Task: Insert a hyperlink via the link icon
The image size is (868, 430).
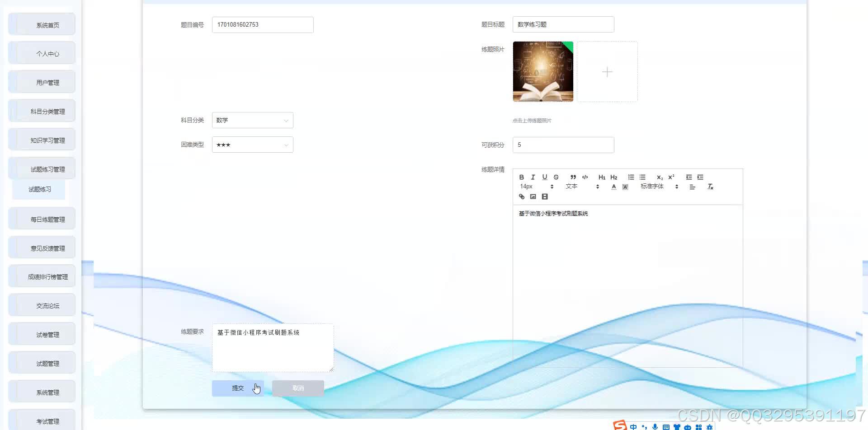Action: click(521, 196)
